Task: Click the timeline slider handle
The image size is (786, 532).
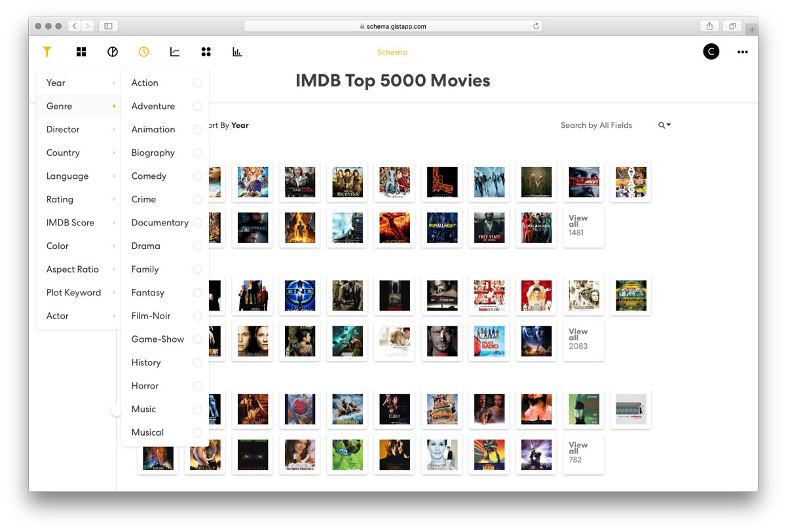Action: click(117, 410)
